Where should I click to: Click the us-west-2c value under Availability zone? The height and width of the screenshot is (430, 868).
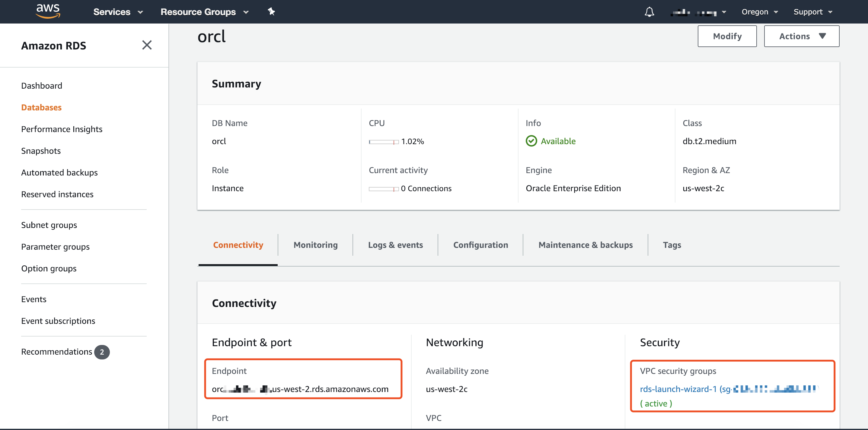click(x=446, y=389)
